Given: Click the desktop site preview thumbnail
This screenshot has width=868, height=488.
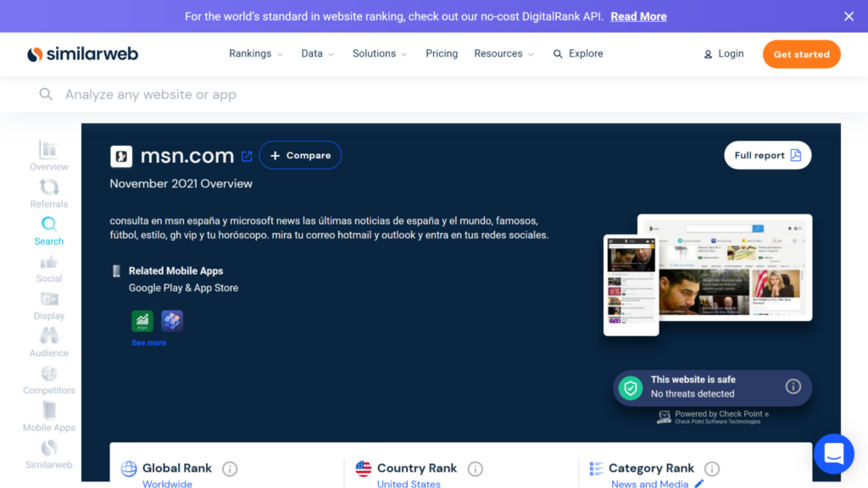Looking at the screenshot, I should click(735, 268).
